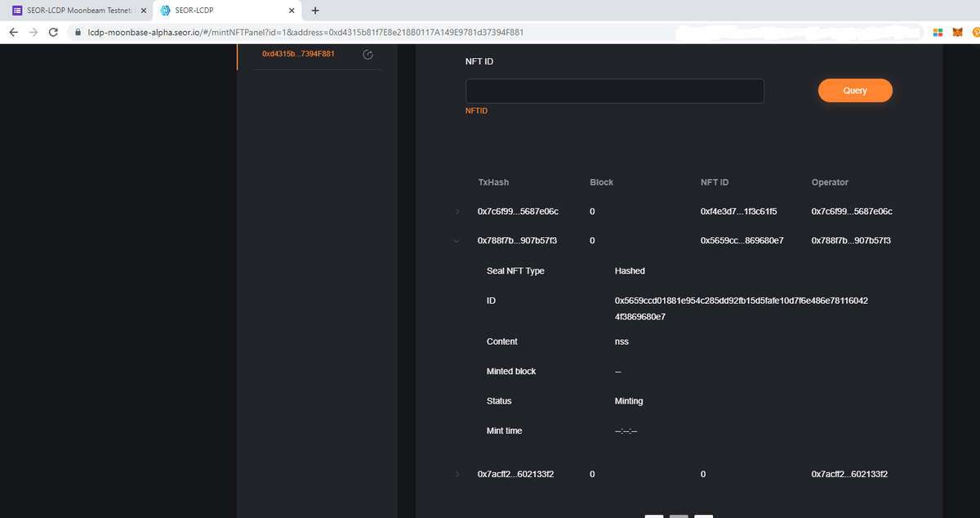Viewport: 980px width, 518px height.
Task: Click the browser back arrow
Action: pos(14,32)
